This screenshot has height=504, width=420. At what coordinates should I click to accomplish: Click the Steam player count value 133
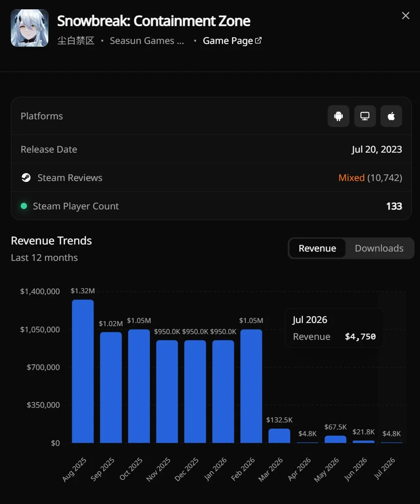394,206
